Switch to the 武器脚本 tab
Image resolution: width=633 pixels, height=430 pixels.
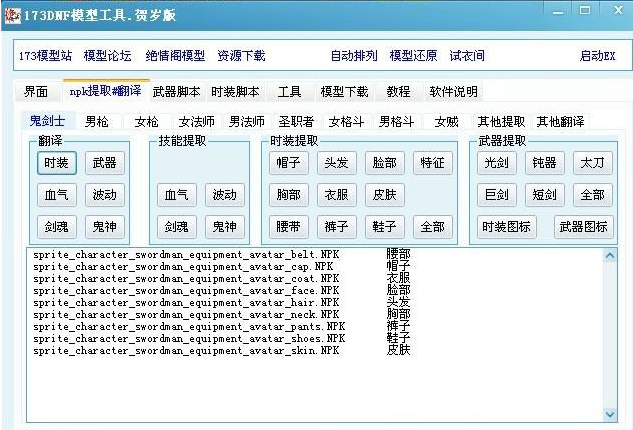(x=177, y=91)
